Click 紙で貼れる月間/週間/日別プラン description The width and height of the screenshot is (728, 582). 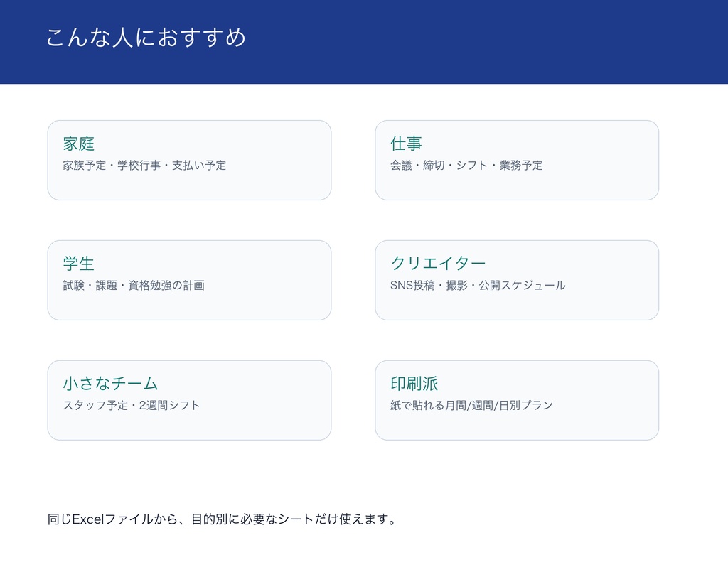pyautogui.click(x=472, y=405)
